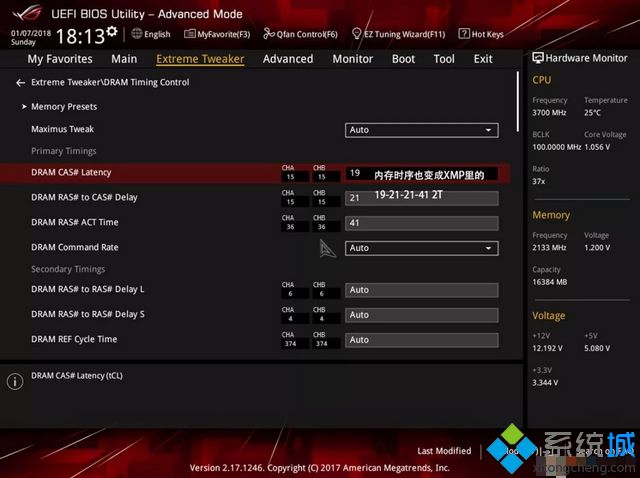This screenshot has width=640, height=478.
Task: Click the 18:13 clock display
Action: [81, 36]
